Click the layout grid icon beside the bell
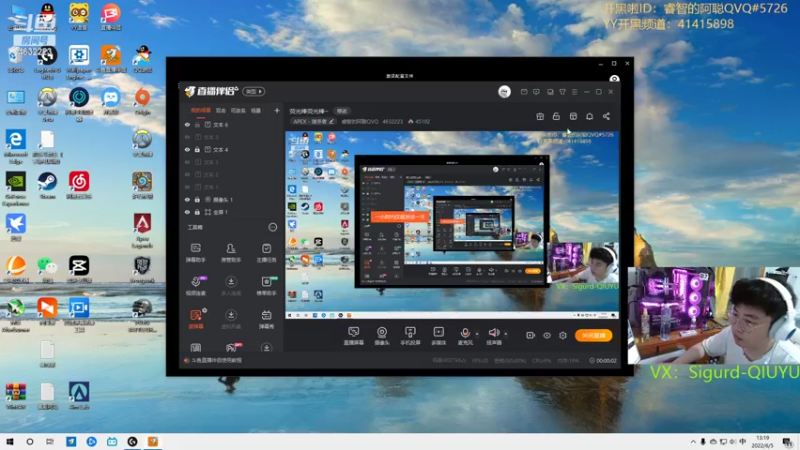Viewport: 800px width, 450px height. (573, 116)
